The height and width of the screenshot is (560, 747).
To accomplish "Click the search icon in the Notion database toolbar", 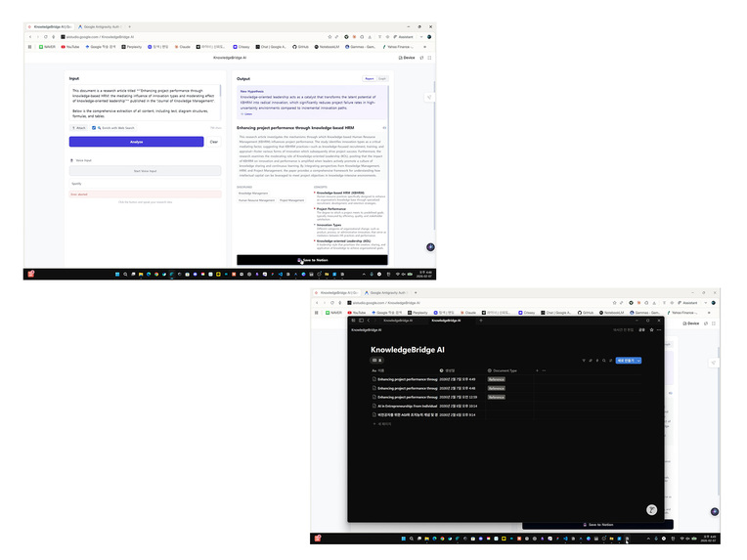I will pos(603,361).
